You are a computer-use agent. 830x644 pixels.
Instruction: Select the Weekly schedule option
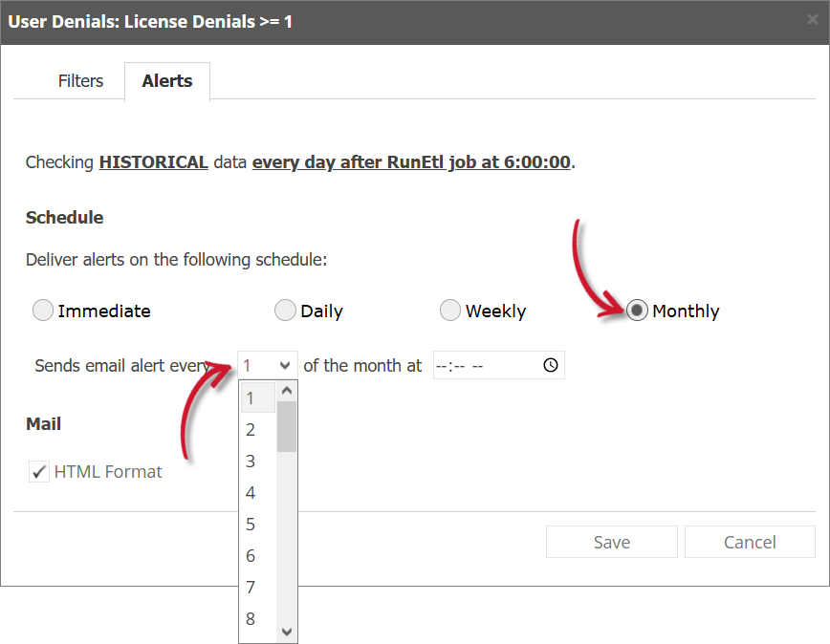coord(450,310)
